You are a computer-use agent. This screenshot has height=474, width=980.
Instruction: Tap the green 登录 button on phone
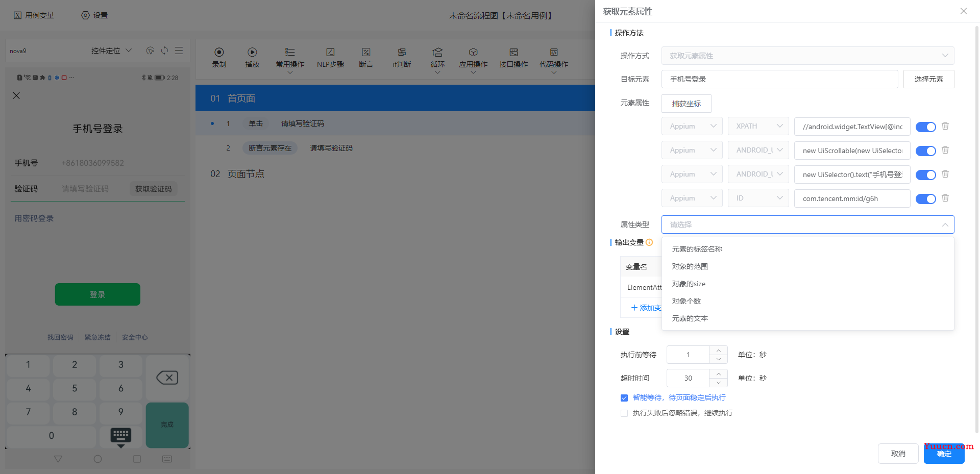pyautogui.click(x=97, y=294)
